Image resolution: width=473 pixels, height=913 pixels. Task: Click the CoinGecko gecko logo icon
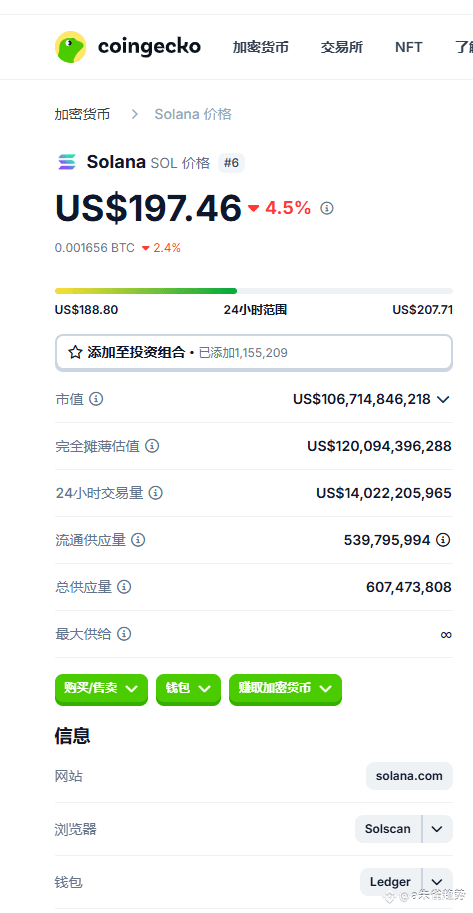tap(70, 47)
